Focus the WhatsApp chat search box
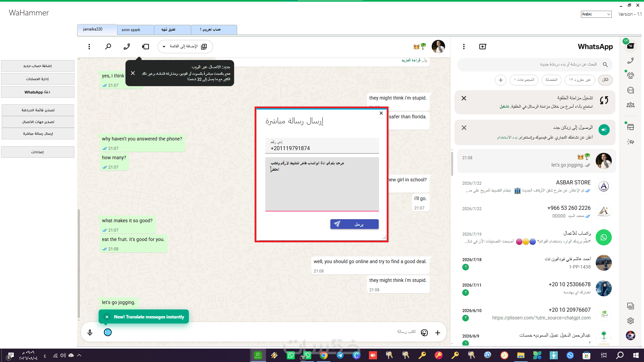Screen dimensions: 644x362 coord(535,64)
